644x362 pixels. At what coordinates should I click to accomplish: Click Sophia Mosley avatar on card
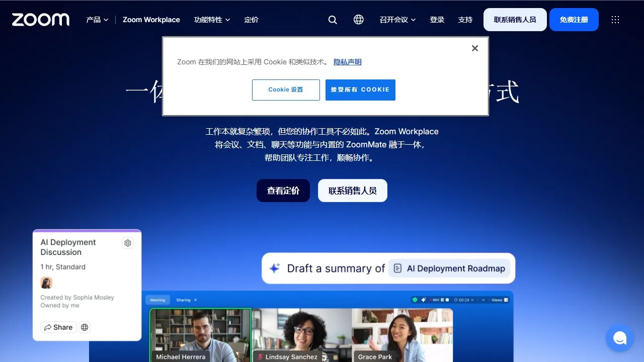(46, 283)
